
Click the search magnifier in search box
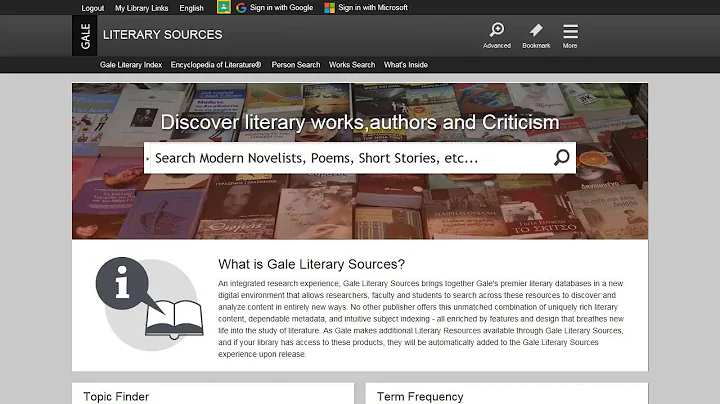point(561,158)
